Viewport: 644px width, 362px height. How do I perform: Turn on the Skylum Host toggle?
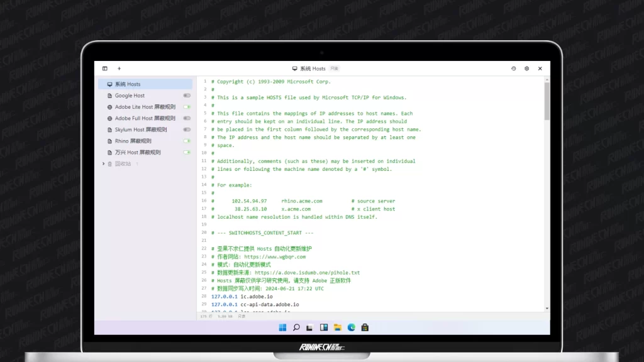187,129
